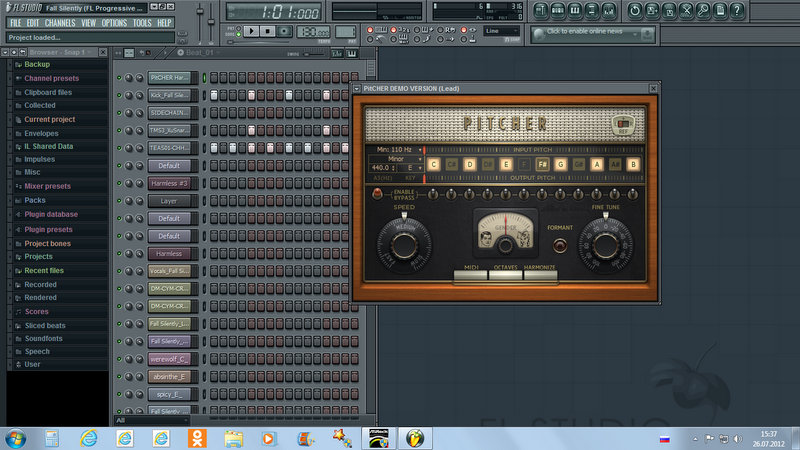This screenshot has width=800, height=450.
Task: Open Internet Explorer from the taskbar
Action: (88, 438)
